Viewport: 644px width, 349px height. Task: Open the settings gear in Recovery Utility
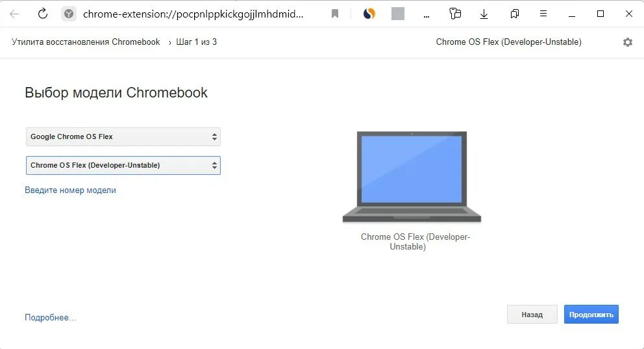click(x=628, y=42)
